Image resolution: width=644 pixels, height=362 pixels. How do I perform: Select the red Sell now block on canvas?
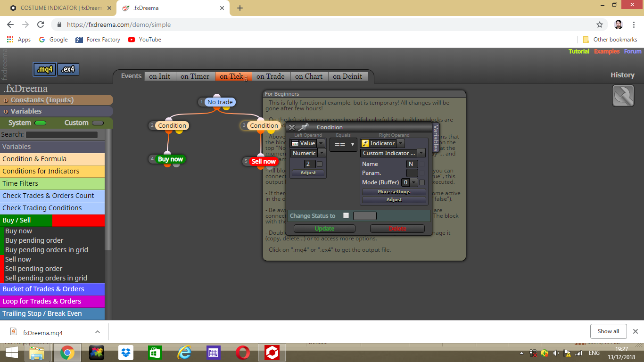(264, 161)
